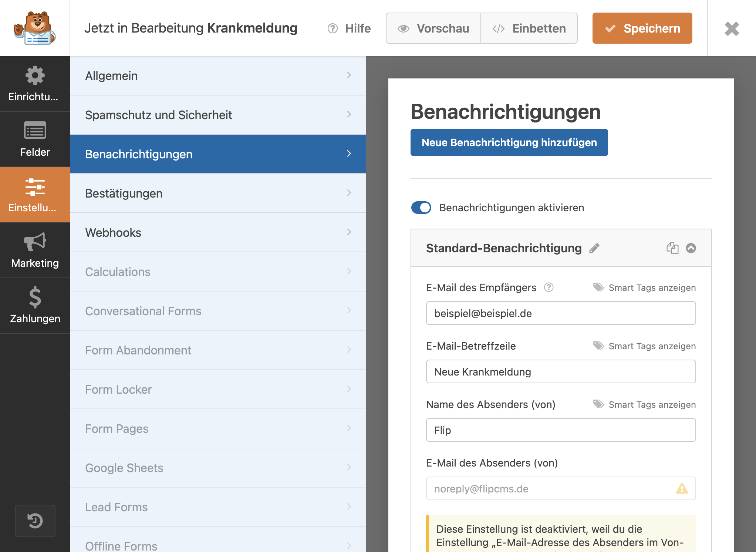756x552 pixels.
Task: Open Spamschutz und Sicherheit settings
Action: 218,115
